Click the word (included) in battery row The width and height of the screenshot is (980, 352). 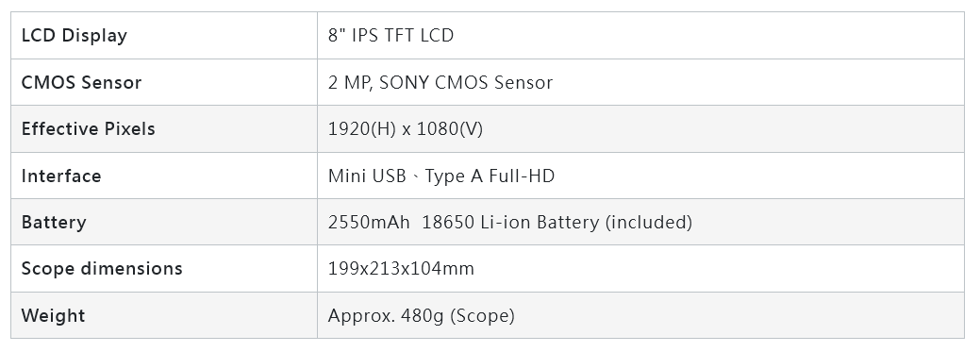(x=649, y=222)
